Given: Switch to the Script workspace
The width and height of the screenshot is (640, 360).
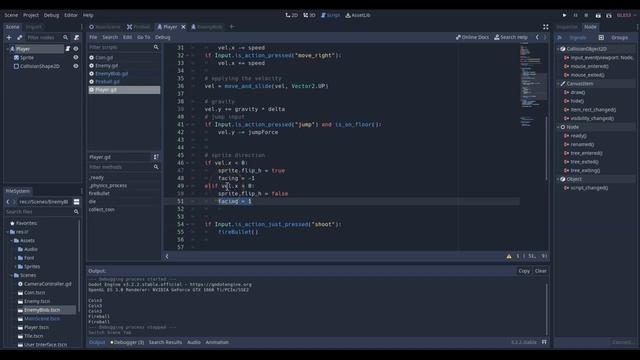Looking at the screenshot, I should 330,15.
